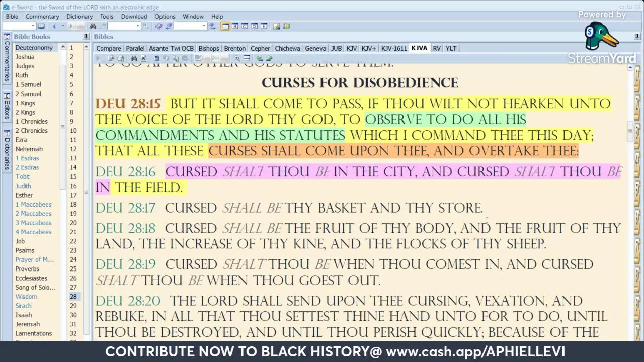Toggle the pin on the Bible Books panel

(x=86, y=37)
